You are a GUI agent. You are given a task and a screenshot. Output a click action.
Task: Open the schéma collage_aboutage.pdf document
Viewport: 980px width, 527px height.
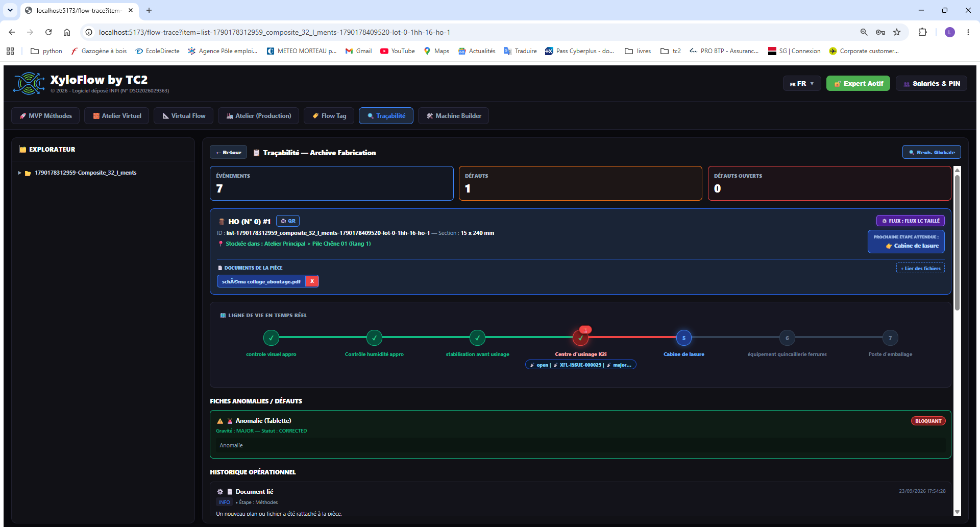pos(261,281)
